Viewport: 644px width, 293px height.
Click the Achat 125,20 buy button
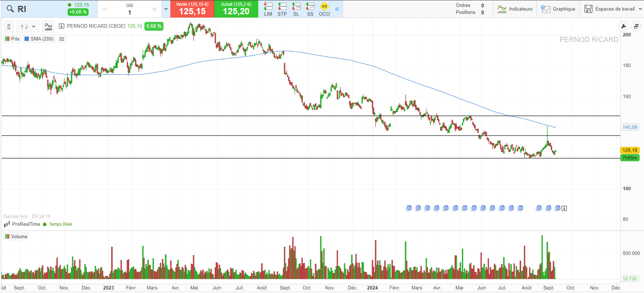[236, 9]
